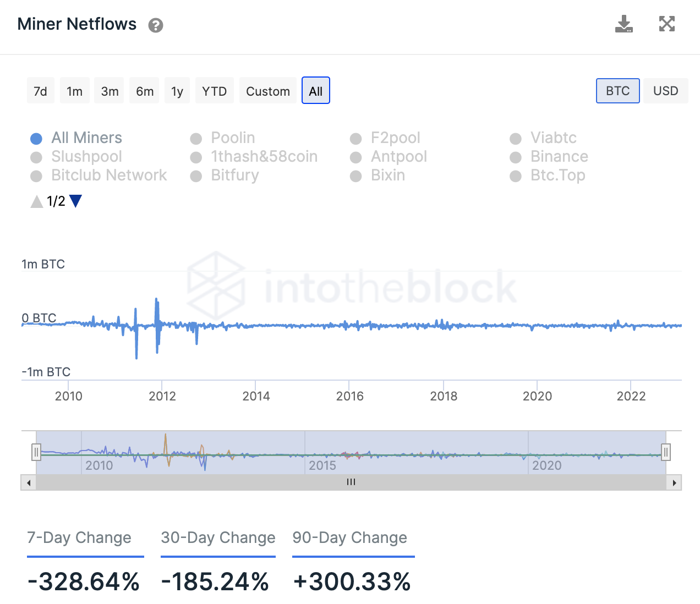Select the 7d time range
Screen dimensions: 700x604
40,91
